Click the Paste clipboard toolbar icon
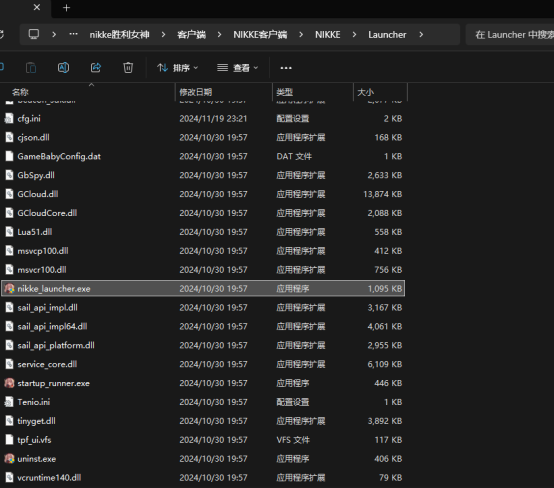This screenshot has width=554, height=488. 31,67
